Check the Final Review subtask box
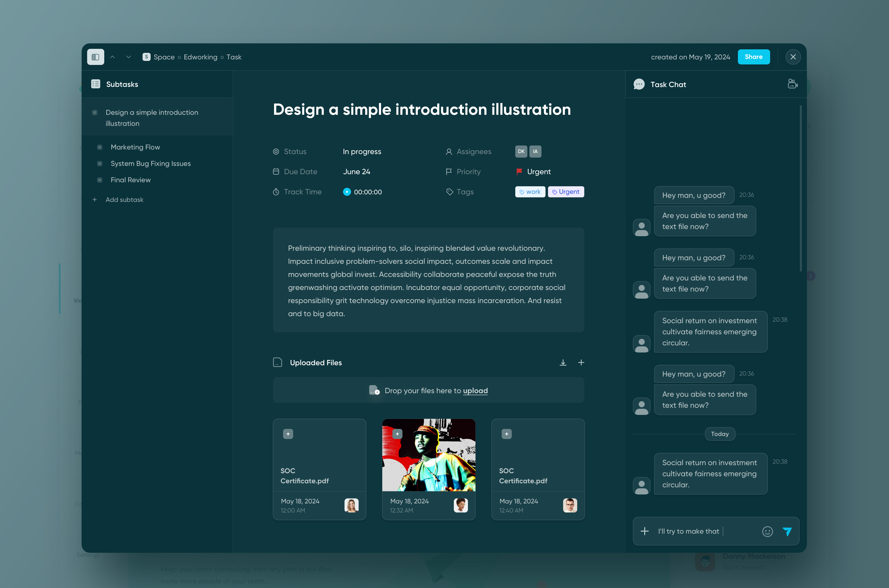Viewport: 889px width, 588px height. (100, 180)
